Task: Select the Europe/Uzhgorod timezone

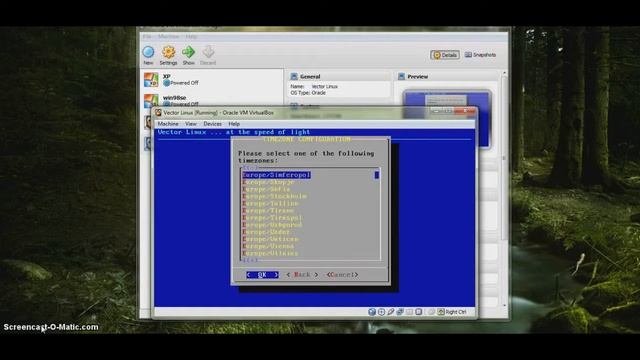Action: [272, 225]
